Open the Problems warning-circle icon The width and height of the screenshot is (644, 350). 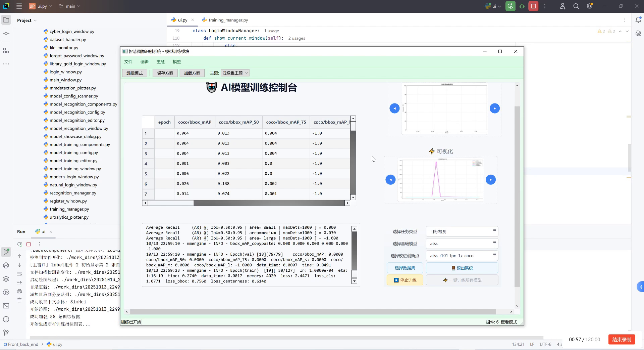[x=6, y=319]
